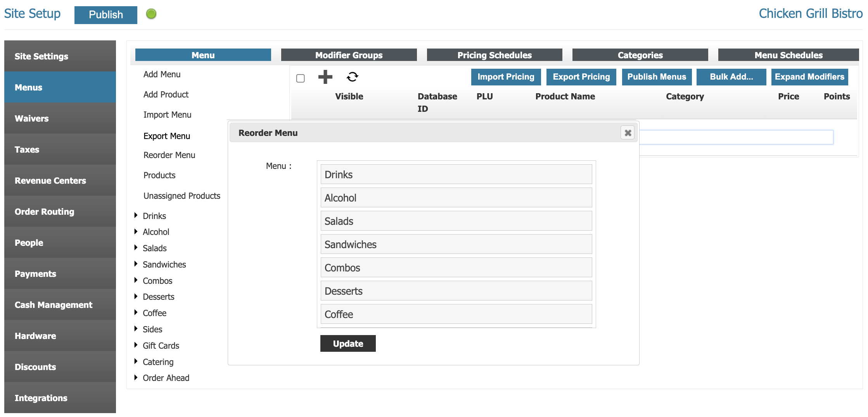Image resolution: width=868 pixels, height=417 pixels.
Task: Expand the Gift Cards tree node
Action: coord(136,345)
